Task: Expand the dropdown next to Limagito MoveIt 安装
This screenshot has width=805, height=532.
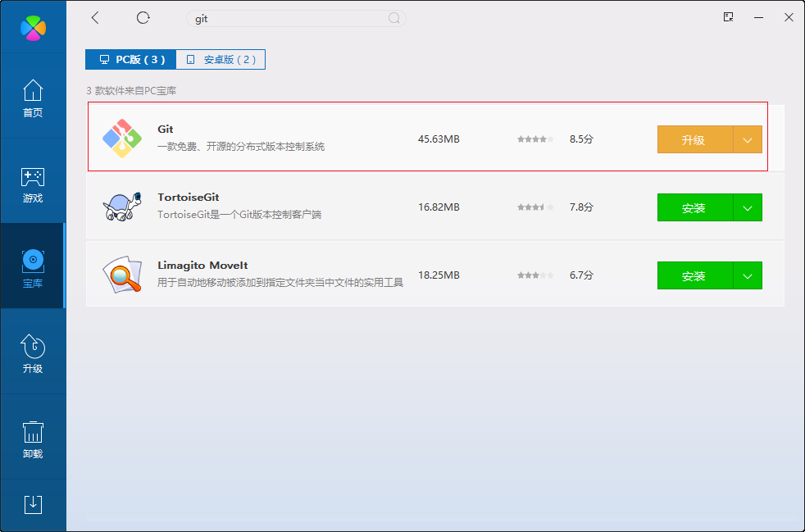Action: (x=748, y=275)
